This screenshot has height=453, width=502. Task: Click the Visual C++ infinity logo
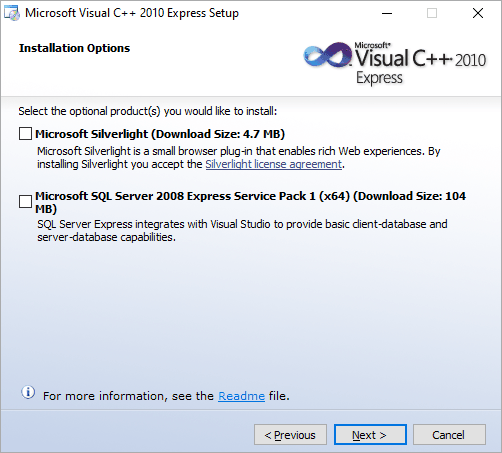click(x=327, y=55)
